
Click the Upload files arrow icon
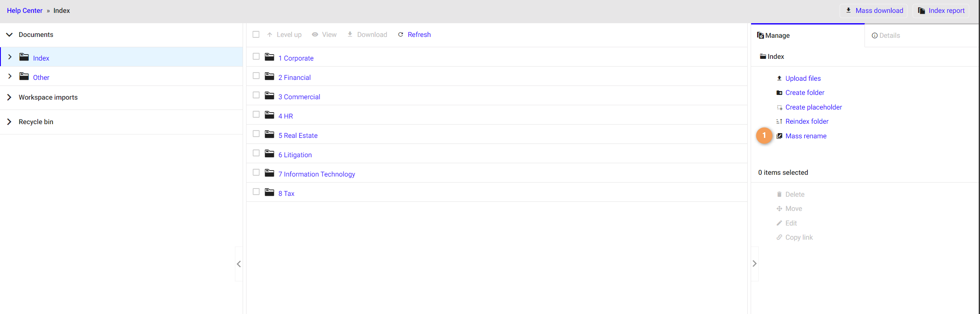pos(779,78)
